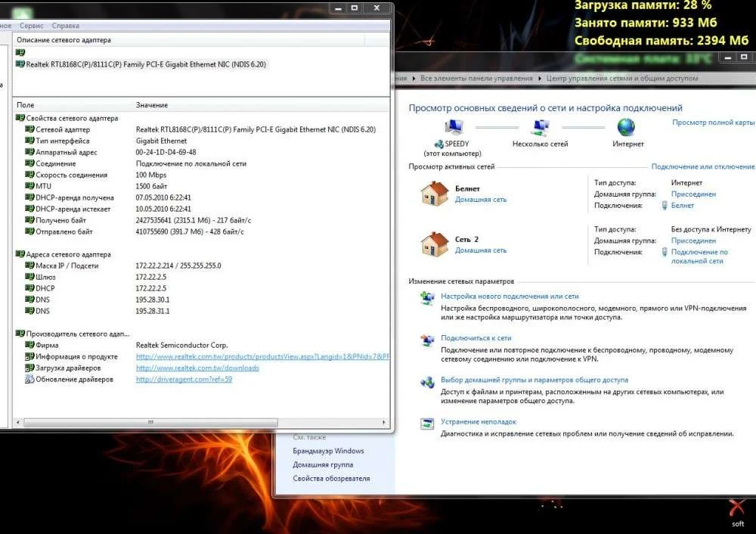This screenshot has width=756, height=534.
Task: Open Домашняя группа link in the side panel
Action: (323, 464)
